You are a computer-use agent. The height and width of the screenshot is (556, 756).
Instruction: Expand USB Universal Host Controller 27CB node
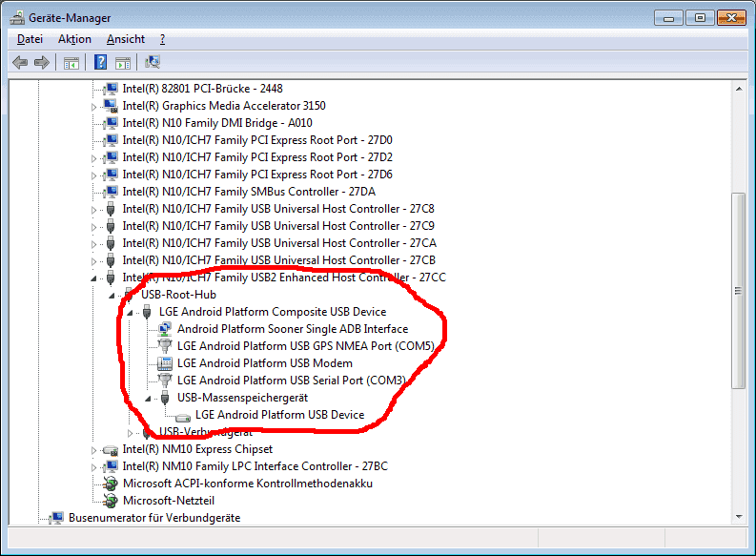[x=94, y=261]
